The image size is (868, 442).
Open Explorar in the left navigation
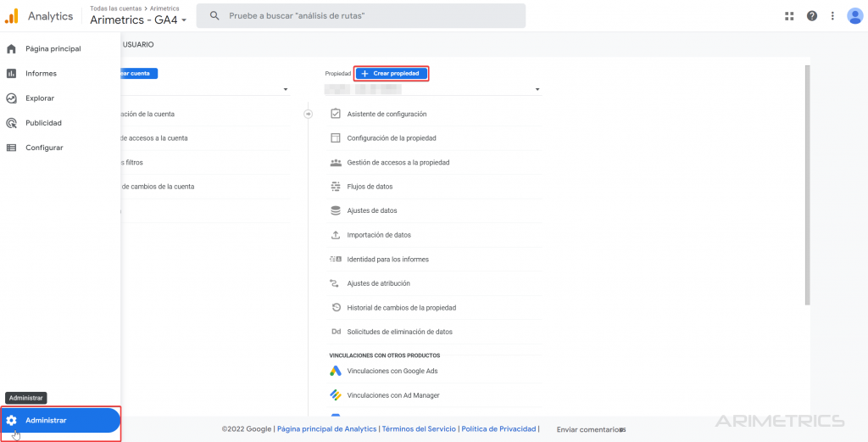pyautogui.click(x=40, y=98)
